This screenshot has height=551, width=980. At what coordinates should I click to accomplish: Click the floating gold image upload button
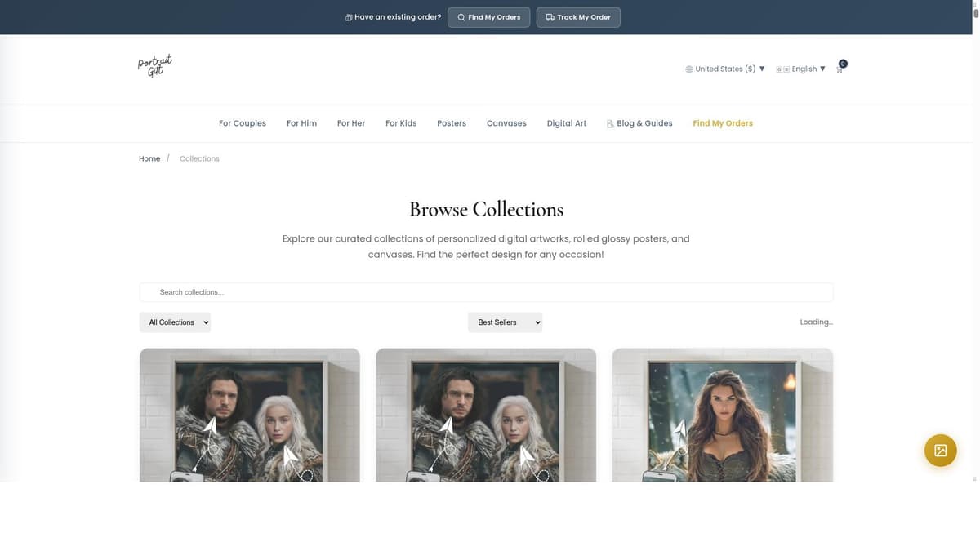click(940, 450)
